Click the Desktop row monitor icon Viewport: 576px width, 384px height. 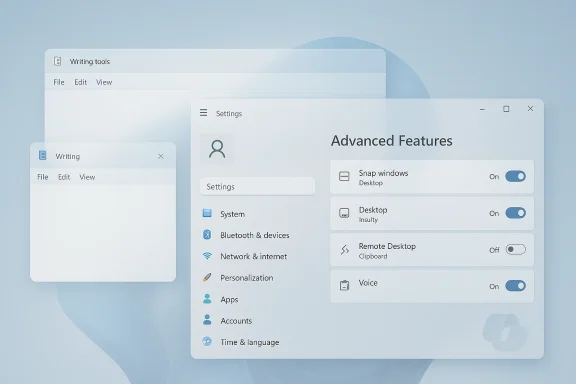tap(344, 213)
